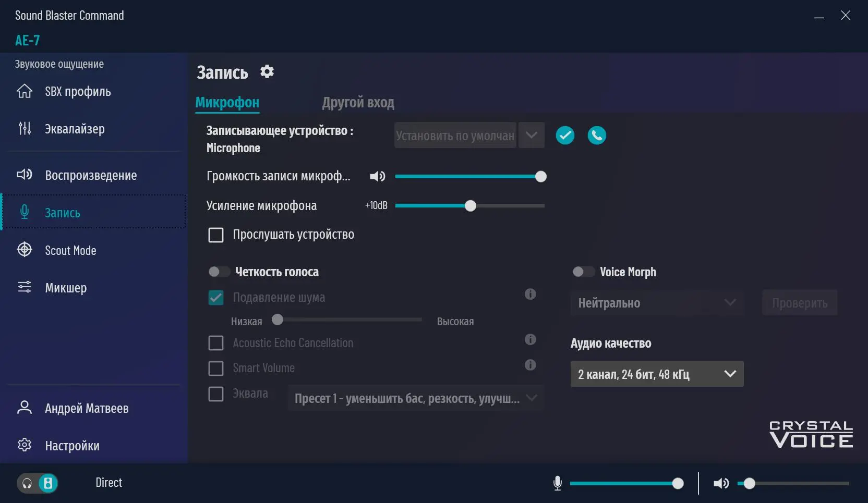Mute the microphone icon in bottom bar
This screenshot has width=868, height=503.
[x=558, y=483]
